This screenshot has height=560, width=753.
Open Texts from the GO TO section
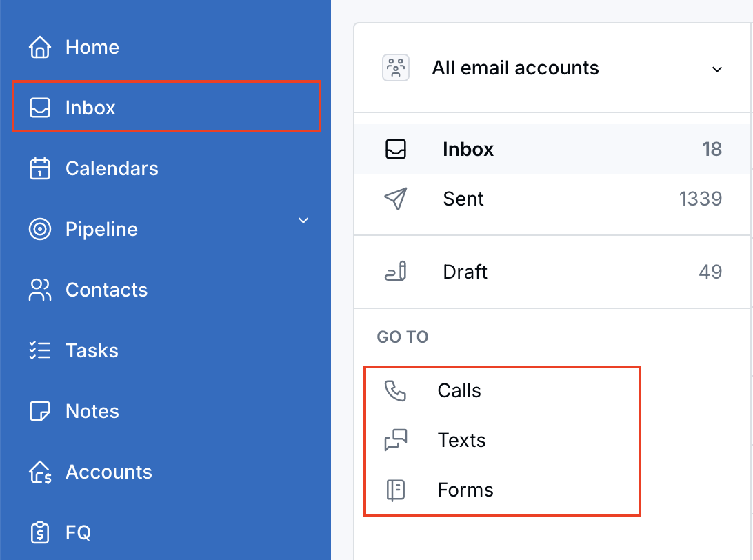coord(461,440)
